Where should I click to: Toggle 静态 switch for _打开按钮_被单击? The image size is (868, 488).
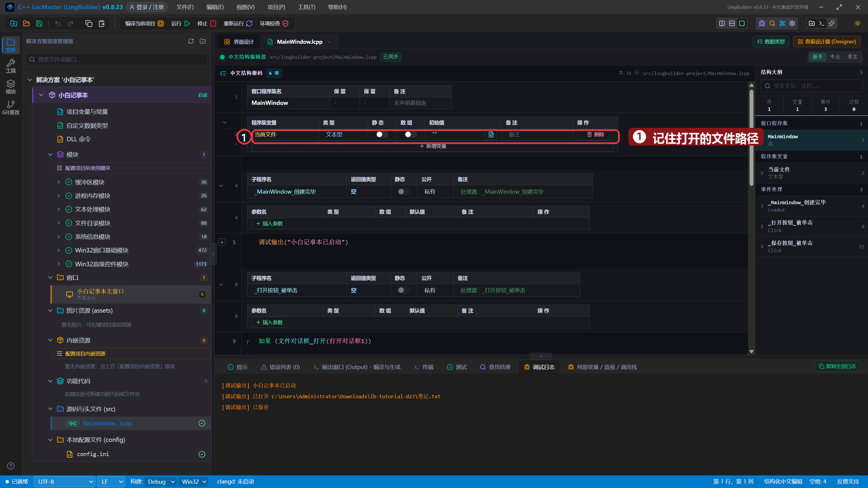click(403, 290)
